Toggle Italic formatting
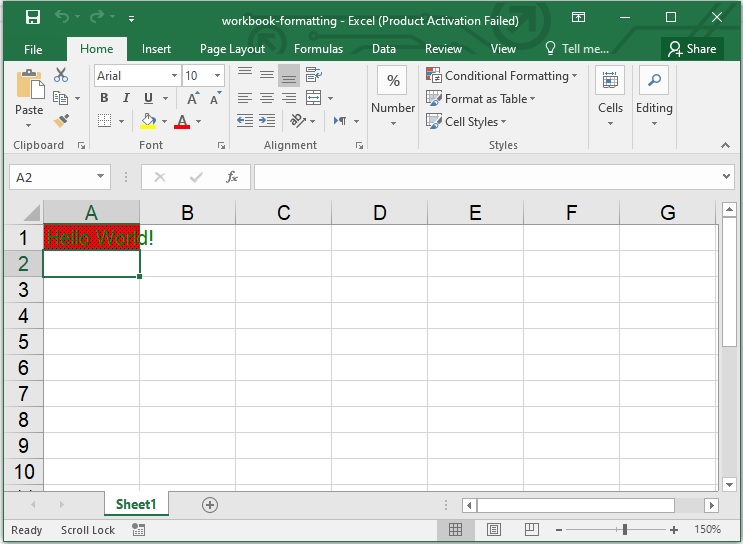Image resolution: width=743 pixels, height=544 pixels. click(126, 98)
